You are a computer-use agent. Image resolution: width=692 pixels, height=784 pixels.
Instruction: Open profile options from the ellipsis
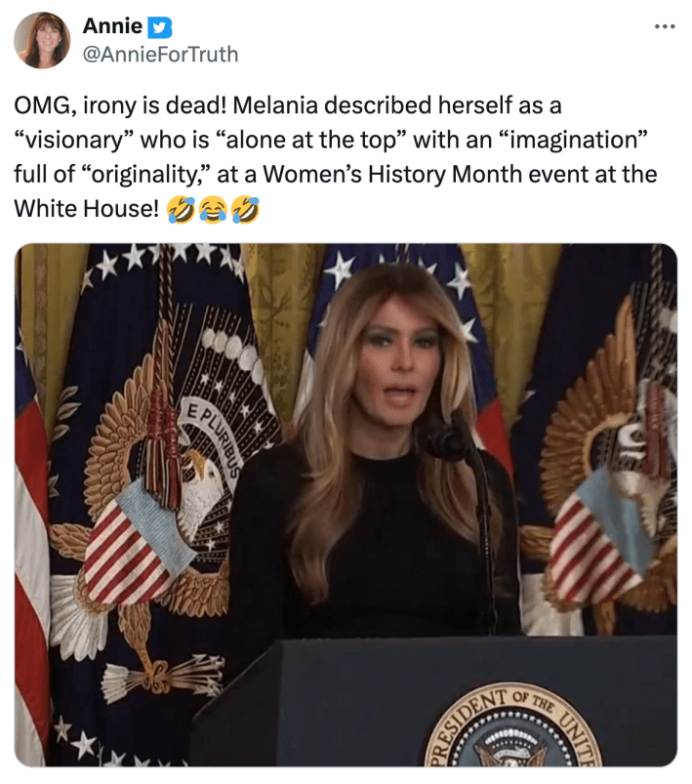(x=663, y=26)
